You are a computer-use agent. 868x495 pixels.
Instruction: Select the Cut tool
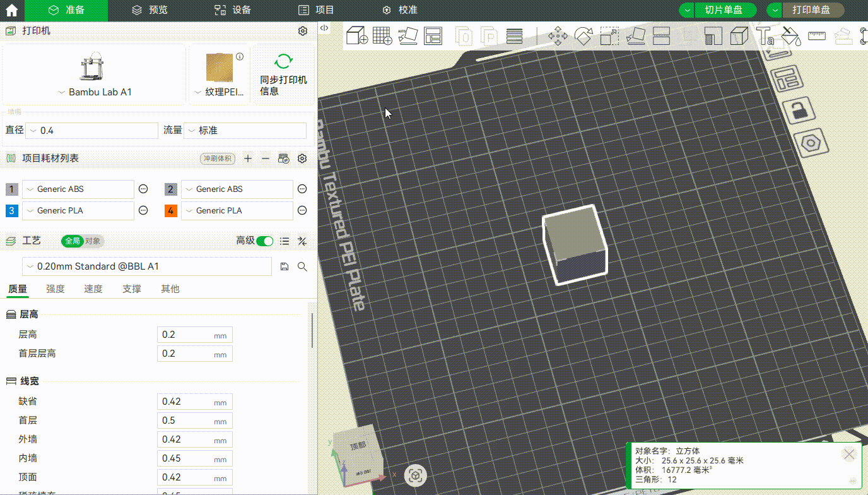pyautogui.click(x=660, y=36)
